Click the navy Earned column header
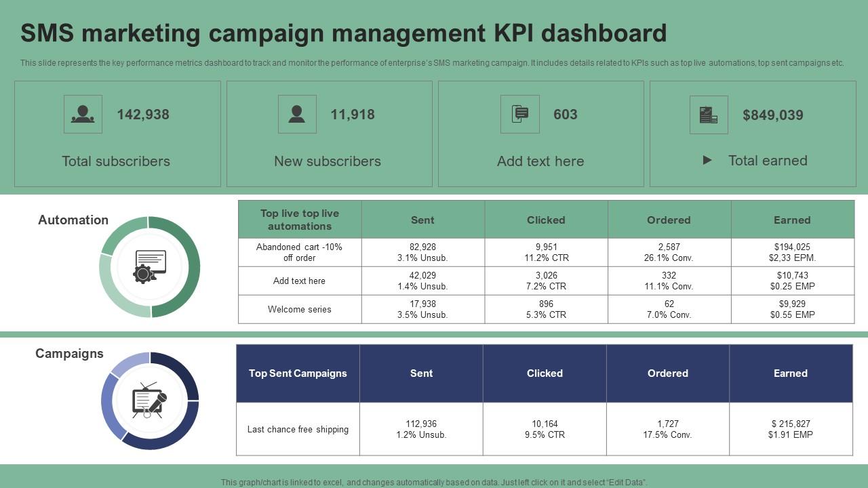 (x=791, y=373)
